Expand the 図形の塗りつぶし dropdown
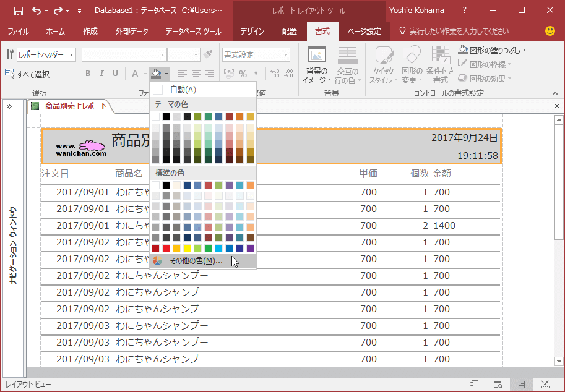This screenshot has width=565, height=392. 524,50
